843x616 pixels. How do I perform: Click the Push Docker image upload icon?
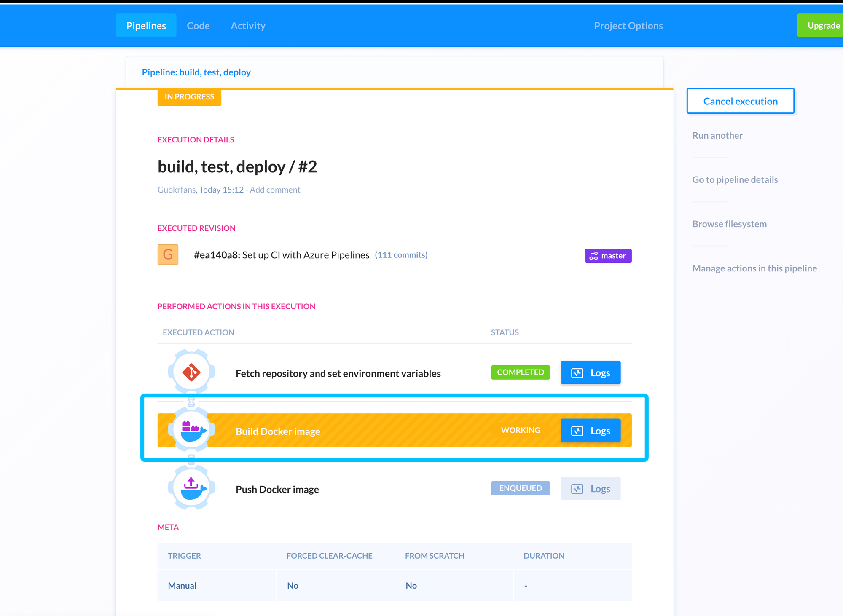pos(191,488)
